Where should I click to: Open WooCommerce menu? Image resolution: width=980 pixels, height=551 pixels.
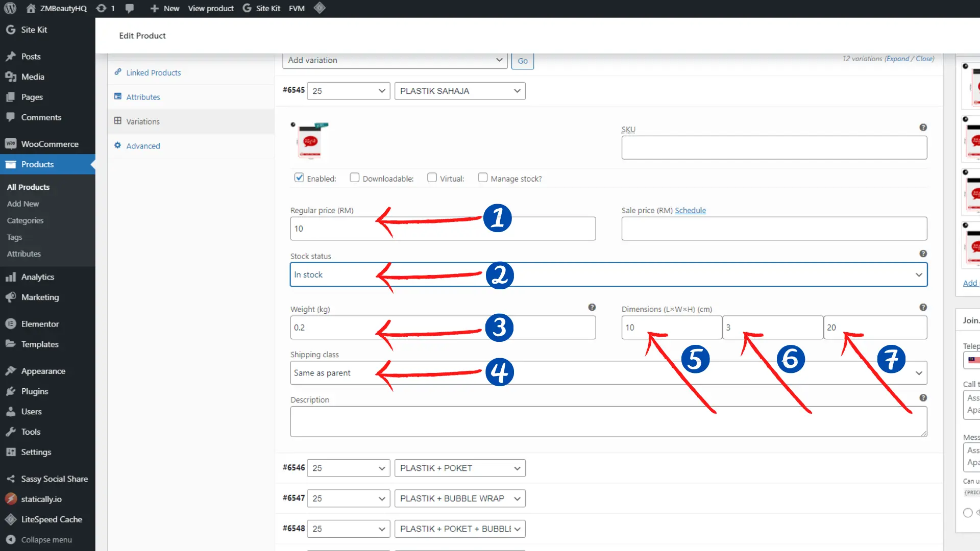[47, 144]
